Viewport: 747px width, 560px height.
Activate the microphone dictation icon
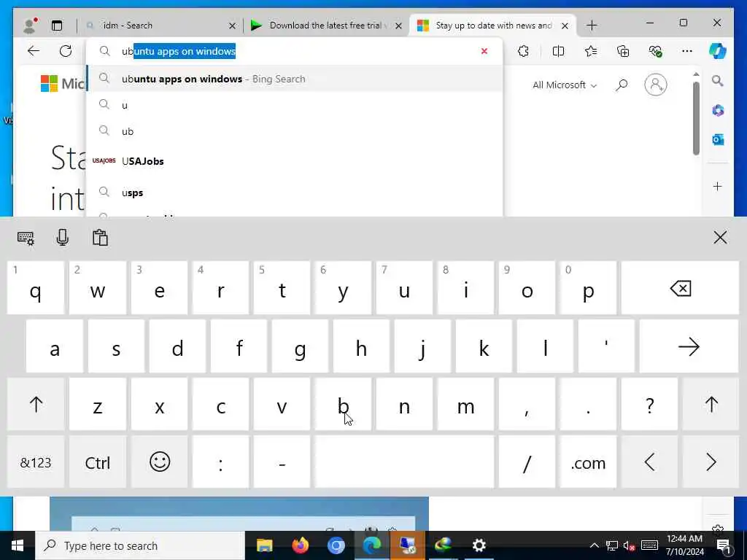[x=63, y=237]
